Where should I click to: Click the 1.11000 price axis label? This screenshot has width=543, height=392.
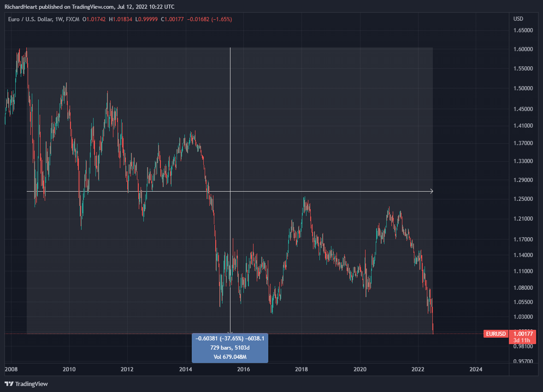pyautogui.click(x=523, y=271)
